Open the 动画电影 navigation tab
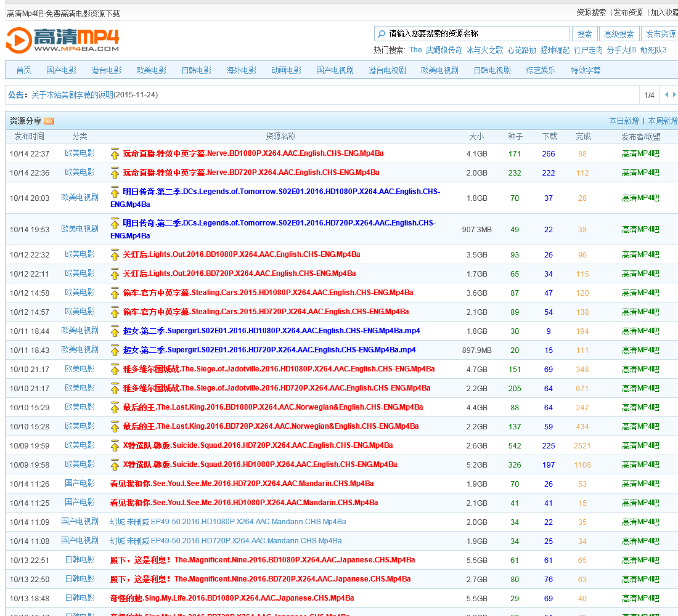 click(x=286, y=70)
